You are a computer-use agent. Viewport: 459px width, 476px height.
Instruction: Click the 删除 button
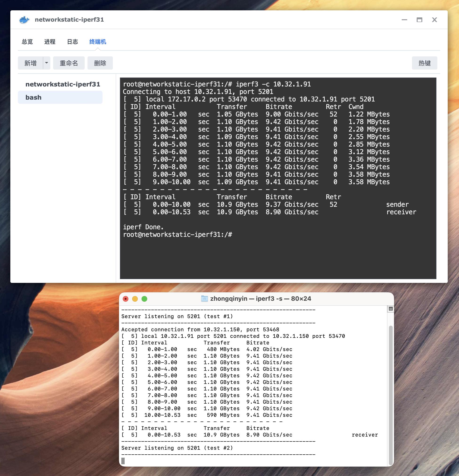click(100, 63)
